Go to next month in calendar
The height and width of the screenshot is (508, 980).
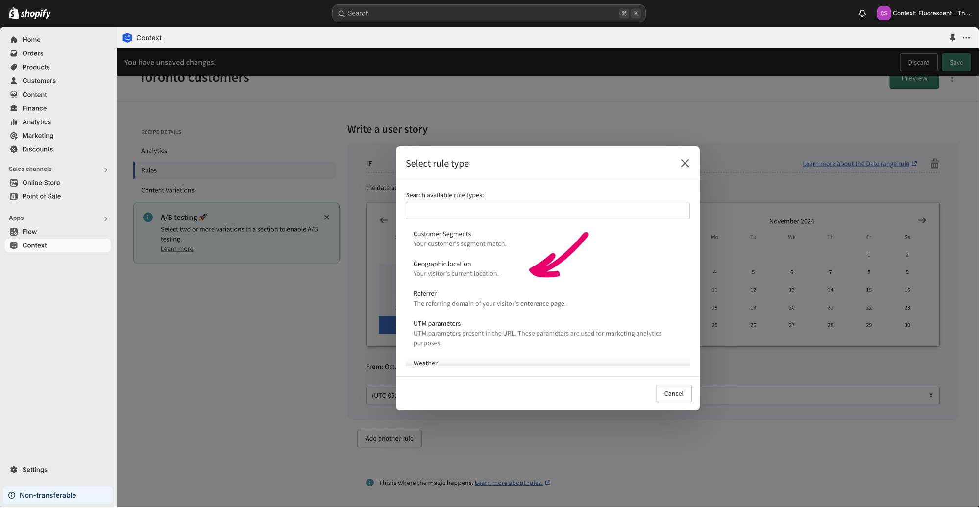[921, 220]
